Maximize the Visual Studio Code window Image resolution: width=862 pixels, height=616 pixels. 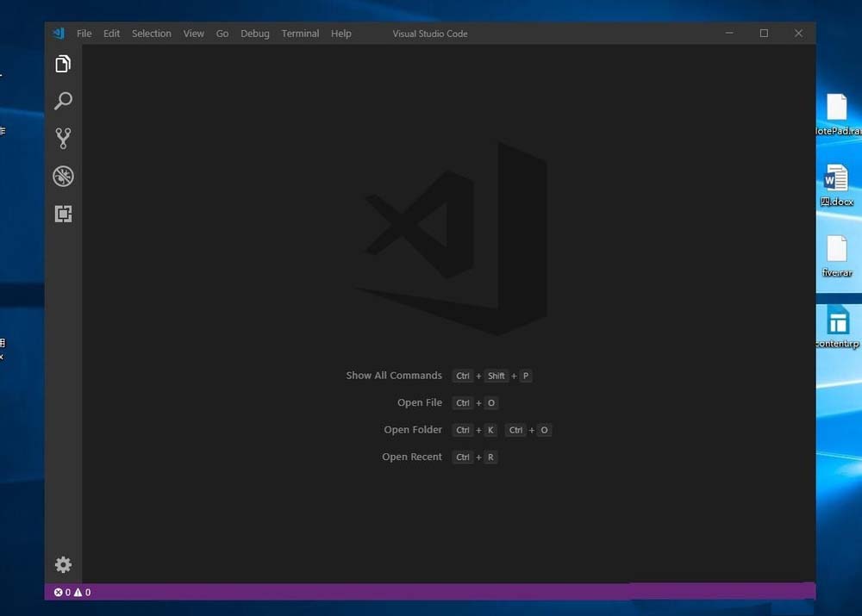764,34
